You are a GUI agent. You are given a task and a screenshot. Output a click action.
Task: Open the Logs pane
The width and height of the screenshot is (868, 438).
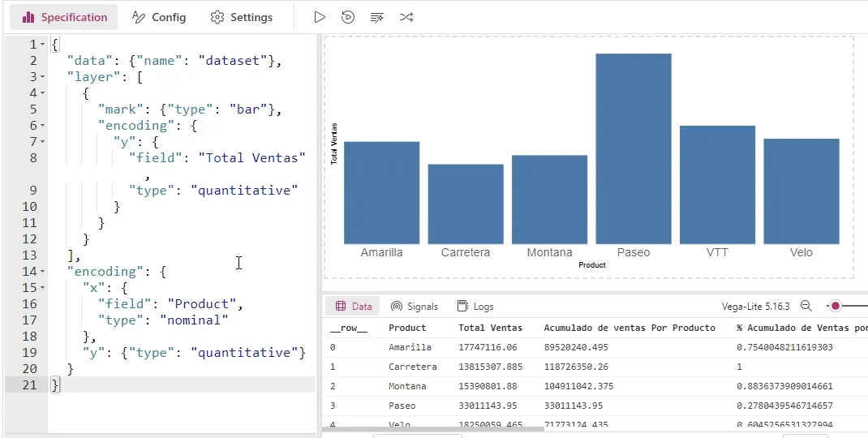(475, 307)
